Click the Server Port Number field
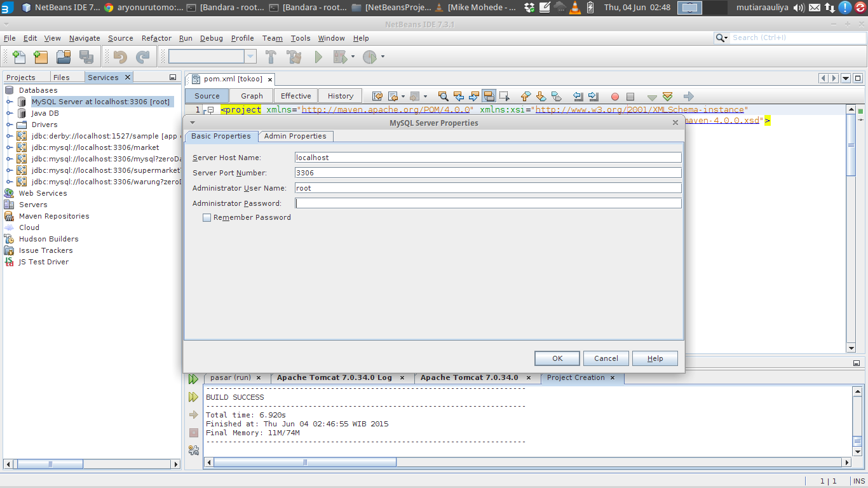 (488, 173)
